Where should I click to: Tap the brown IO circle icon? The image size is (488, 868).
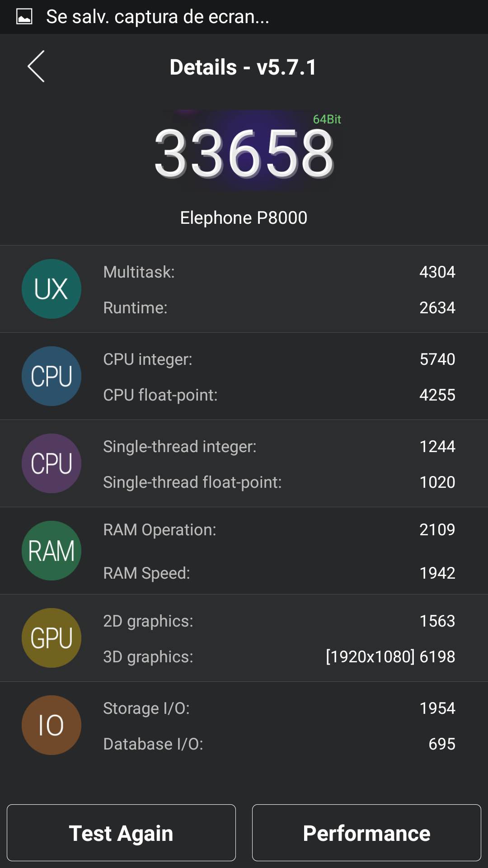[52, 725]
